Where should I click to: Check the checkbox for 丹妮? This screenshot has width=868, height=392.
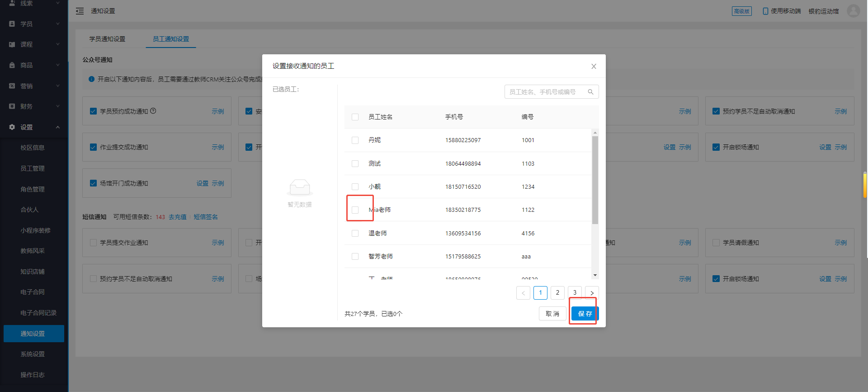[x=355, y=140]
